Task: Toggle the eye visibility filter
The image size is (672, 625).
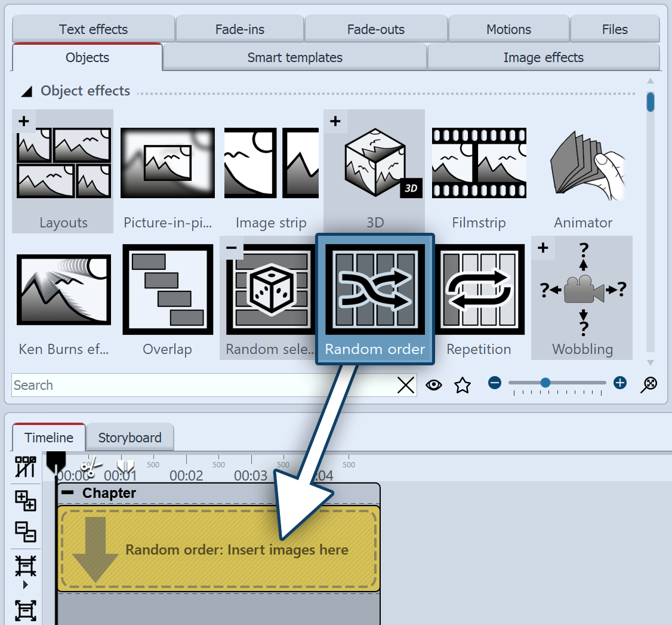Action: [x=434, y=386]
